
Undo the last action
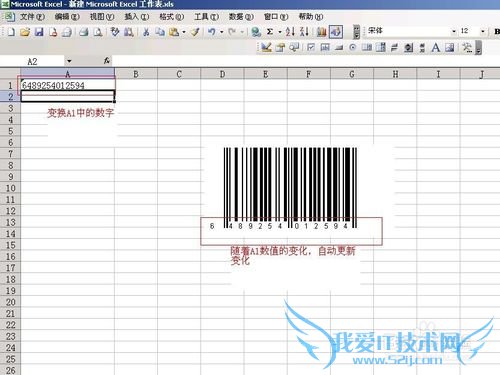tap(211, 32)
